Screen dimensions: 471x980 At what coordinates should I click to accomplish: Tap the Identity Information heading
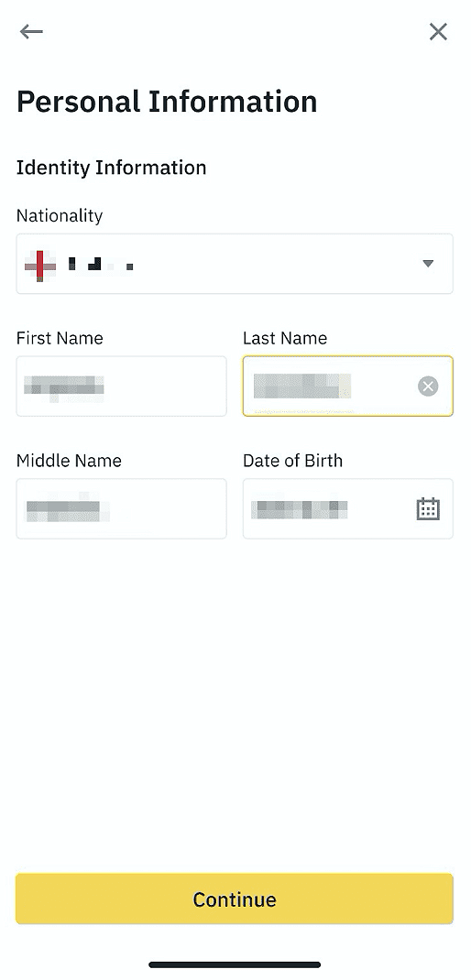112,168
